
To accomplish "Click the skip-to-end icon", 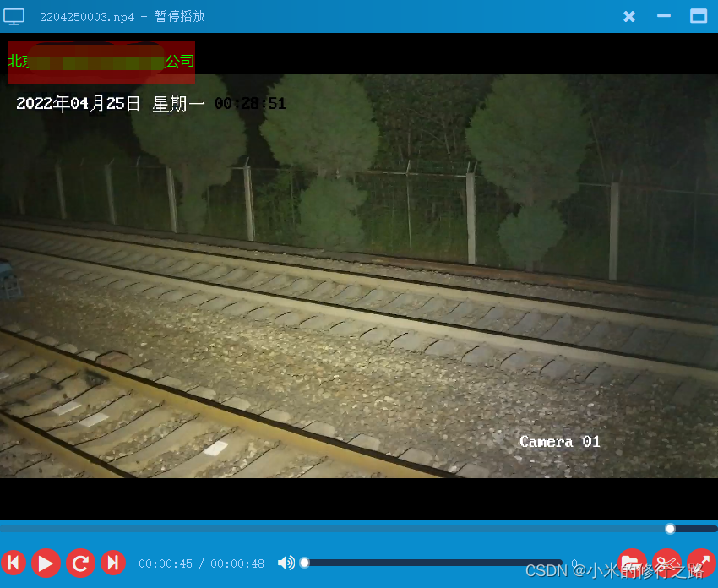I will [113, 563].
